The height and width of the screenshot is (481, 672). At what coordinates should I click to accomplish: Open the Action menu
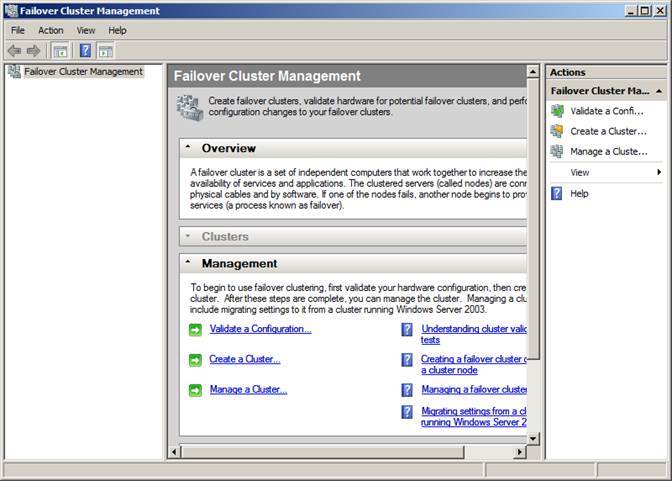[51, 30]
